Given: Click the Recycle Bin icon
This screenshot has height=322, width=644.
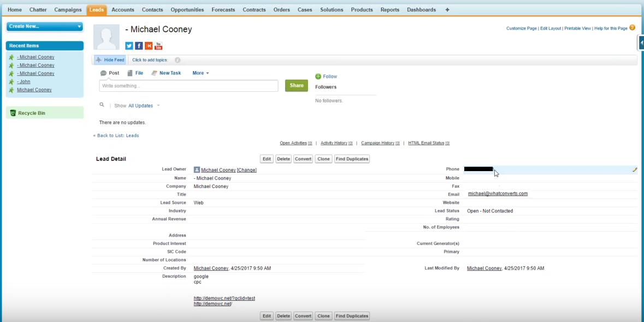Looking at the screenshot, I should click(13, 113).
